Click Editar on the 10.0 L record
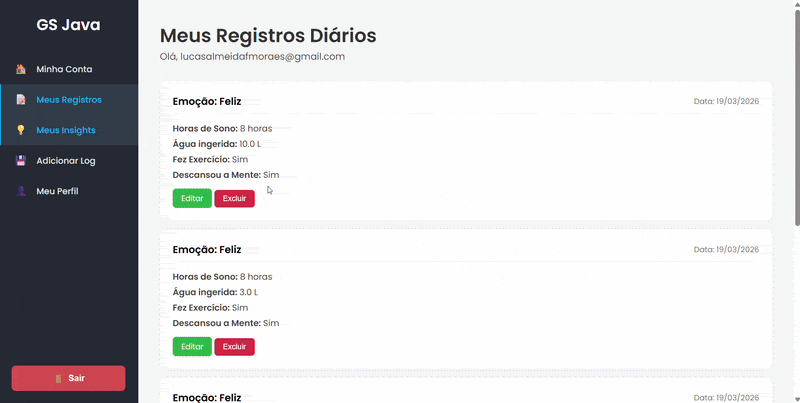This screenshot has width=800, height=403. [x=192, y=198]
